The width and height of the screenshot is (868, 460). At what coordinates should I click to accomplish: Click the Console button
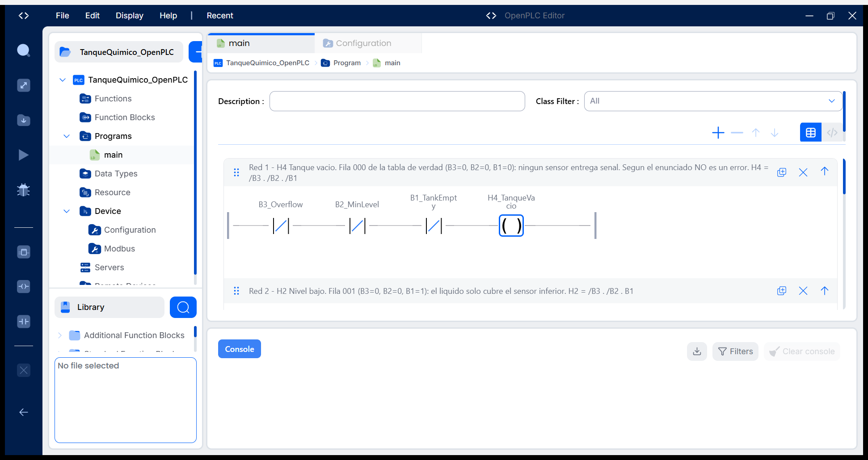(240, 349)
